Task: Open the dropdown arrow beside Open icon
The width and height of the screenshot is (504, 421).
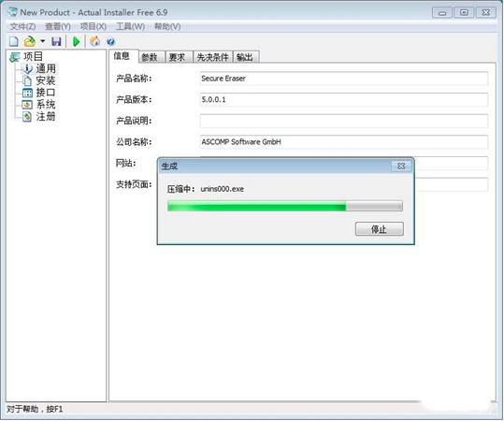Action: tap(43, 41)
